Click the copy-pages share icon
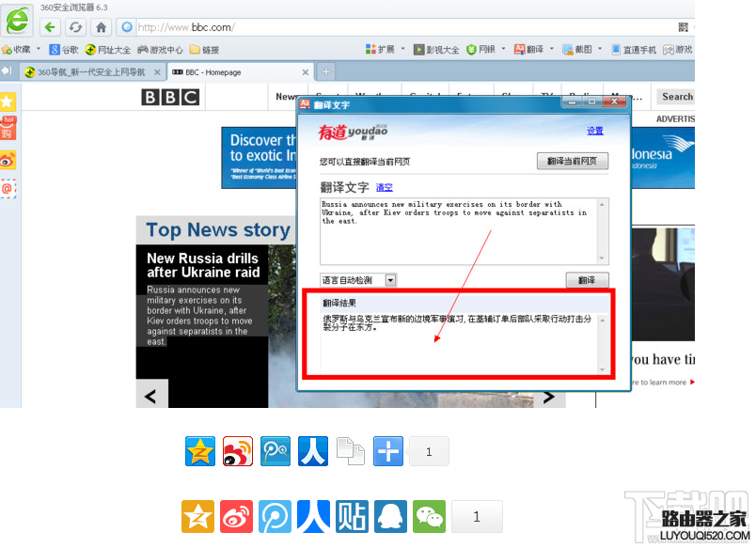The height and width of the screenshot is (548, 756). click(x=350, y=451)
